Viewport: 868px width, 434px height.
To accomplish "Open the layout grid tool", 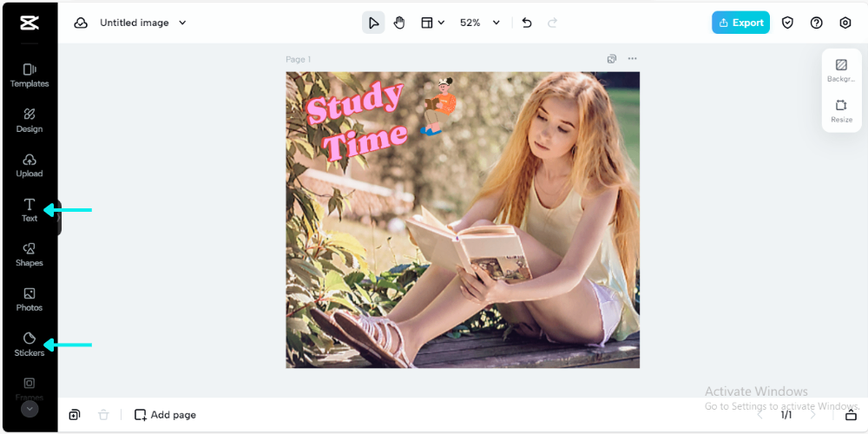I will 427,23.
